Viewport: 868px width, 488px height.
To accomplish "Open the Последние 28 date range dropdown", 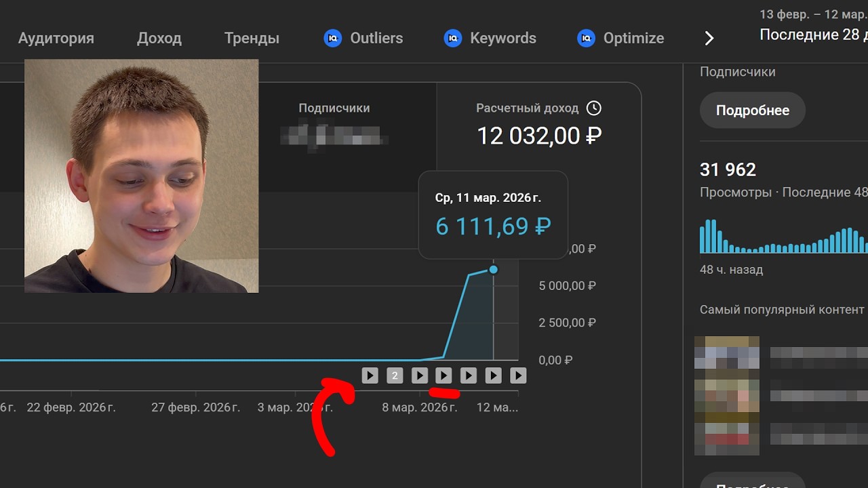I will 813,35.
